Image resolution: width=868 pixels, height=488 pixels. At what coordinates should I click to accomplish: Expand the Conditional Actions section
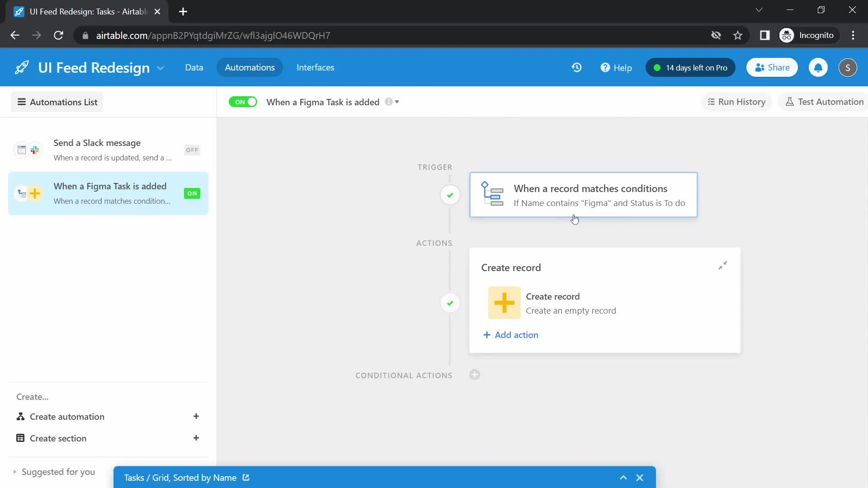[x=475, y=375]
